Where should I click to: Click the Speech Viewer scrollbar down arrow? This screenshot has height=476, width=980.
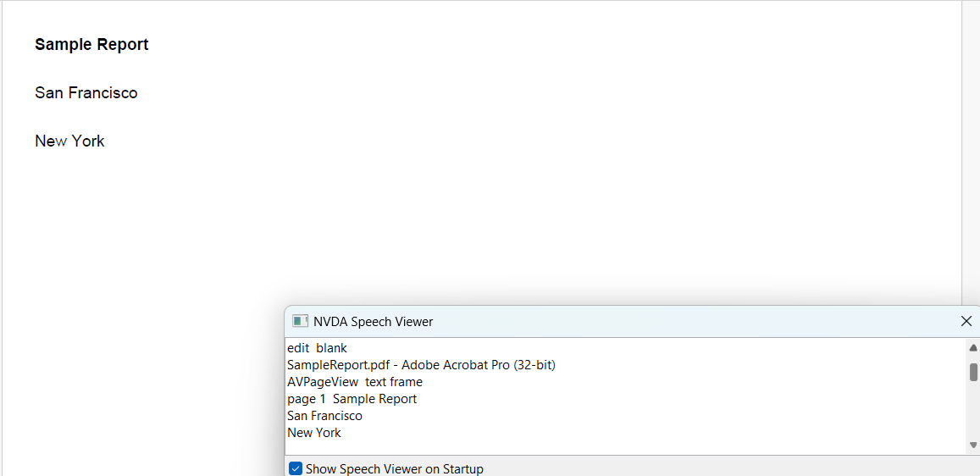click(973, 445)
